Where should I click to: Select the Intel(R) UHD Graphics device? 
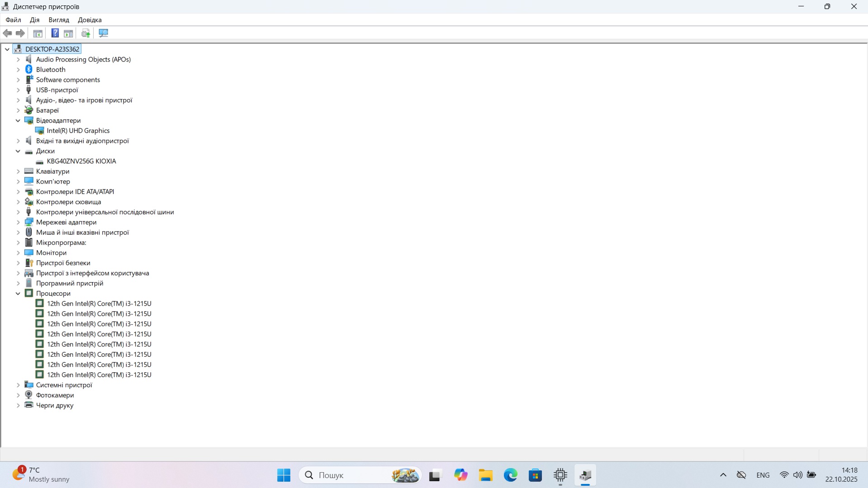point(78,131)
